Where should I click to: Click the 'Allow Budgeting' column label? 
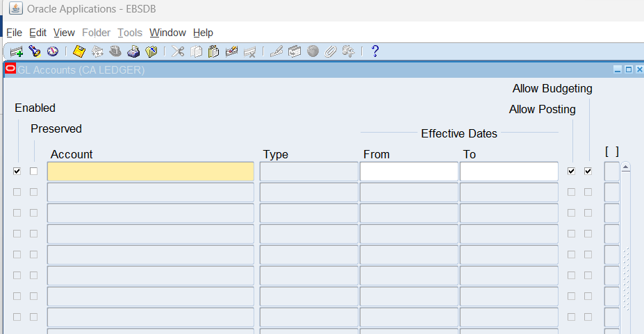pos(552,89)
